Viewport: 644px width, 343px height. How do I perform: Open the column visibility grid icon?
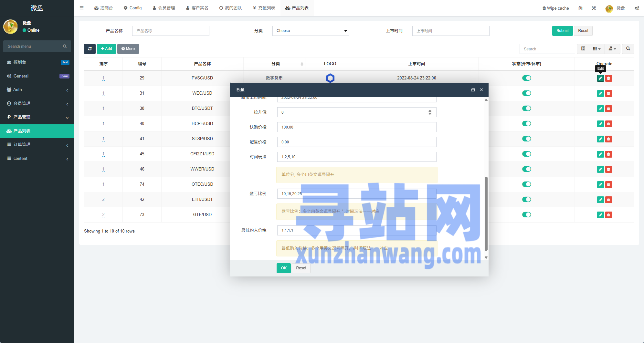596,49
